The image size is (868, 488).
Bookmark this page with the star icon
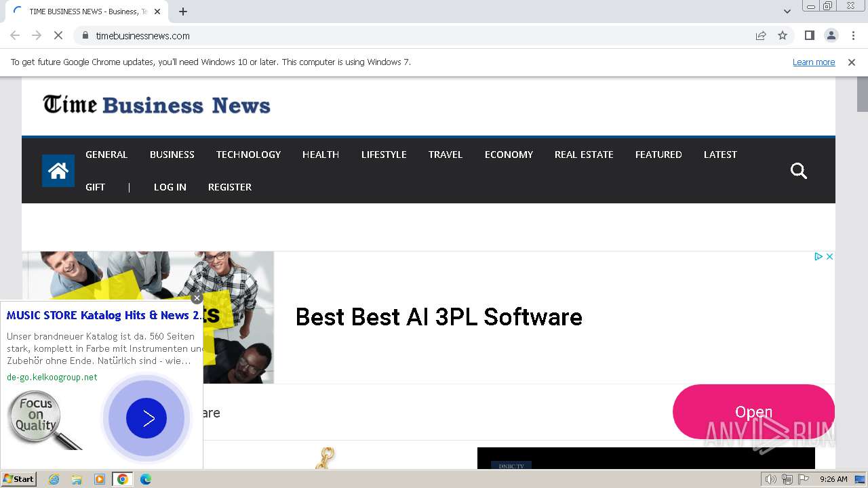(783, 35)
